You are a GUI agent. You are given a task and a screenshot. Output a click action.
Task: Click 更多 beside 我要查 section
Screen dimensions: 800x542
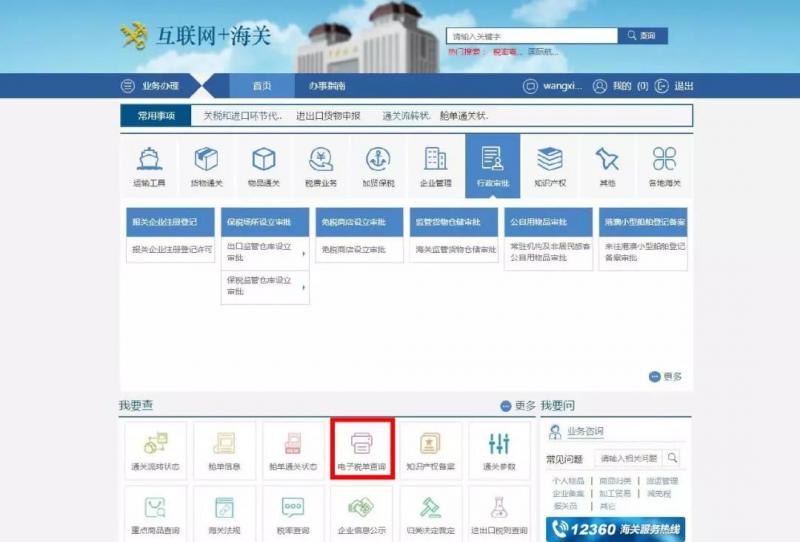point(519,406)
